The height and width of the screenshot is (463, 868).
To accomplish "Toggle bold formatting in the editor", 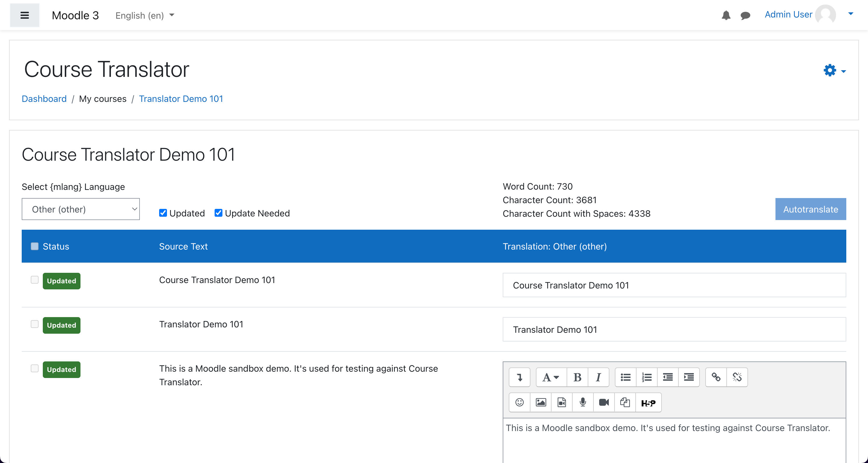I will tap(577, 377).
